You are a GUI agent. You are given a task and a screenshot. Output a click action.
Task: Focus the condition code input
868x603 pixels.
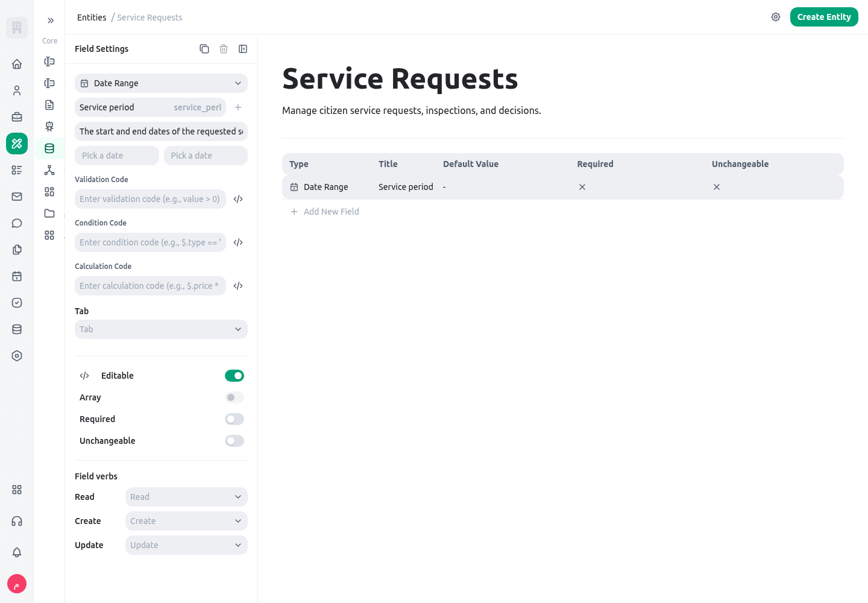coord(150,242)
